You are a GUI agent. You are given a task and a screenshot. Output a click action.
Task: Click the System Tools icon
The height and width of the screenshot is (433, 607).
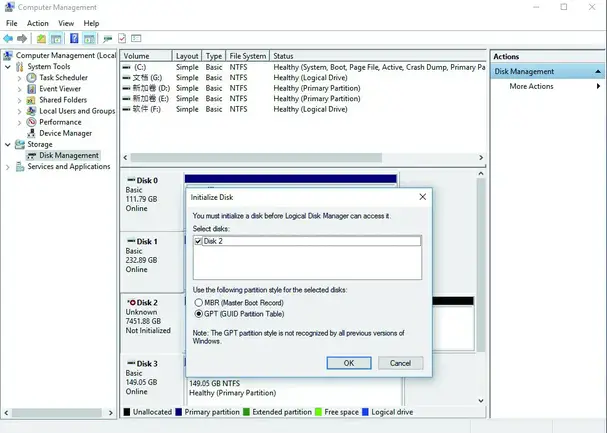pyautogui.click(x=19, y=67)
